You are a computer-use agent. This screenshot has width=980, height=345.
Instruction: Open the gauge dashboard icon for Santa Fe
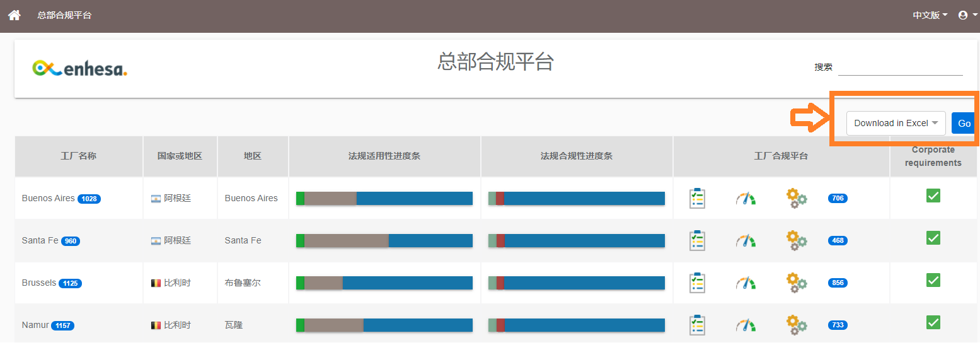click(746, 241)
